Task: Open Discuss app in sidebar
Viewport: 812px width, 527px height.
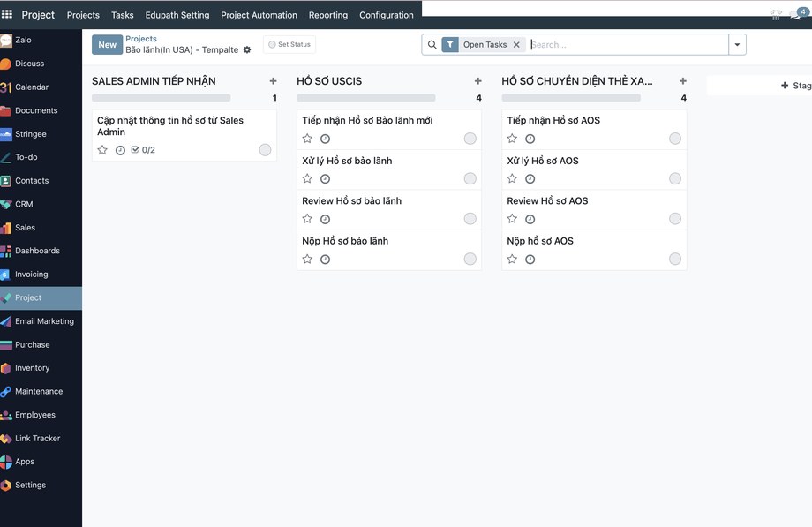Action: click(x=41, y=64)
